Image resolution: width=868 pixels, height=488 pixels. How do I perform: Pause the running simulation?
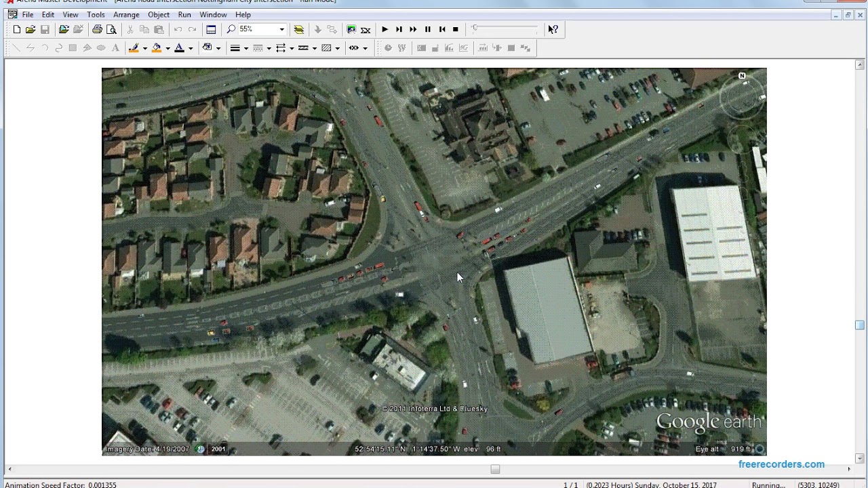(x=427, y=29)
